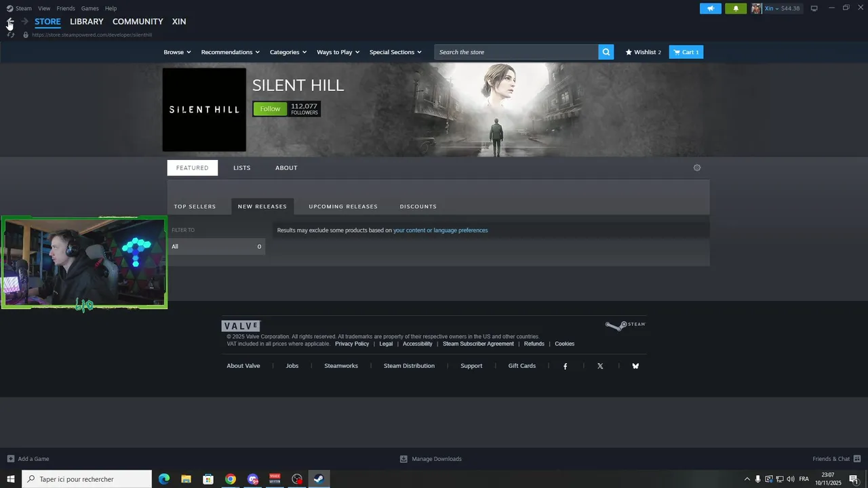Click the microphone tray icon
This screenshot has height=488, width=868.
click(758, 479)
